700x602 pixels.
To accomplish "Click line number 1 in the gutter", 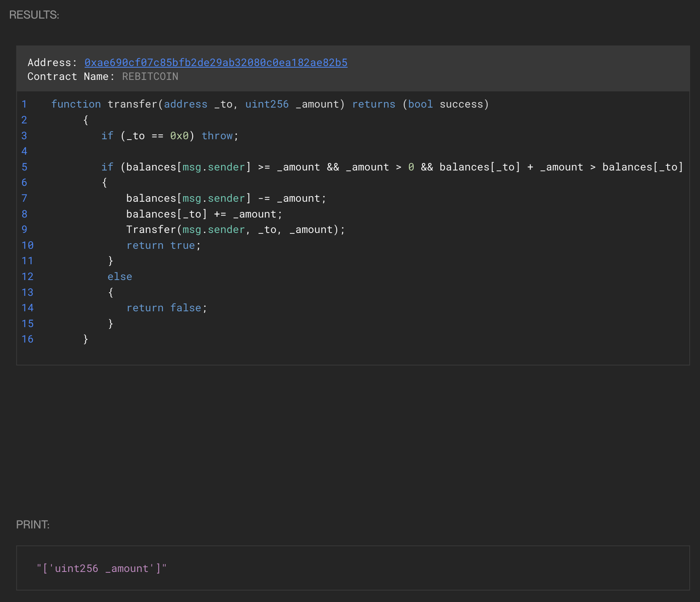I will pos(24,104).
